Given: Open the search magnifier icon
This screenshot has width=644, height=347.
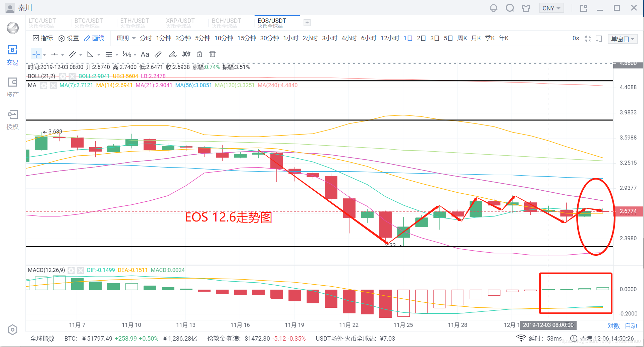Looking at the screenshot, I should tap(510, 8).
